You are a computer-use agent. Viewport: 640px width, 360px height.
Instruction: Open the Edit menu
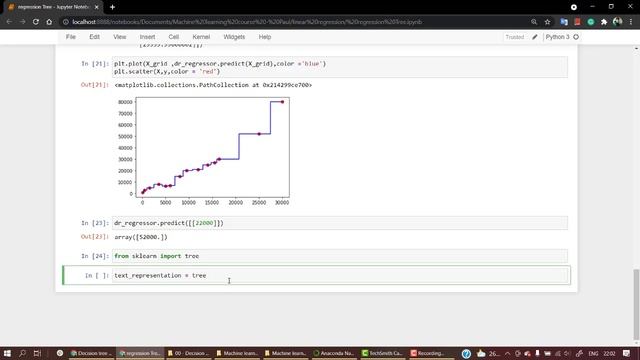coord(94,37)
